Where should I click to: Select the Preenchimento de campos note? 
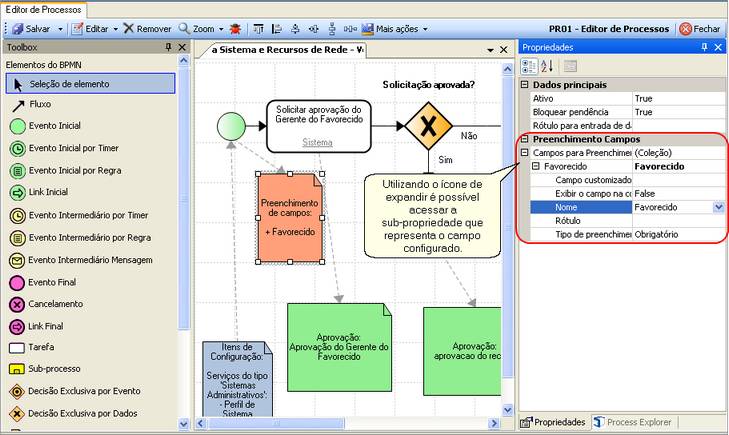click(x=290, y=218)
